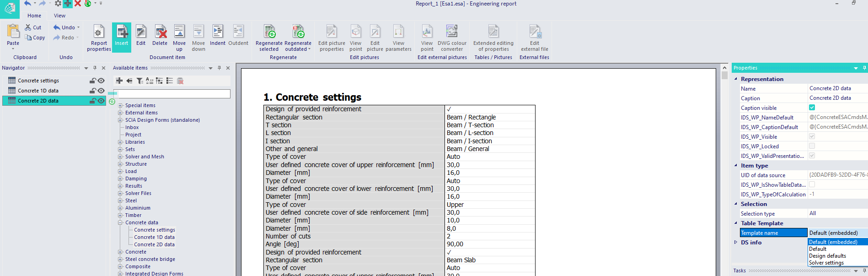Expand the Special items tree node
The image size is (868, 276).
coord(120,105)
